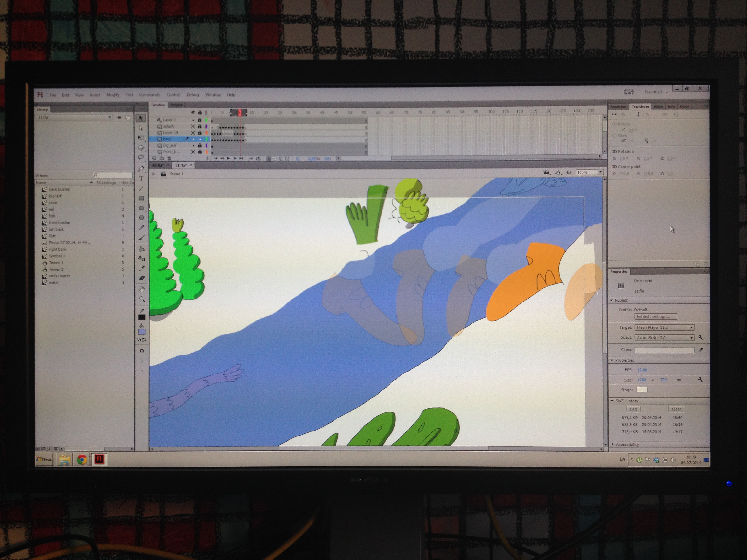
Task: Unlock the big_leaf layer
Action: 200,145
